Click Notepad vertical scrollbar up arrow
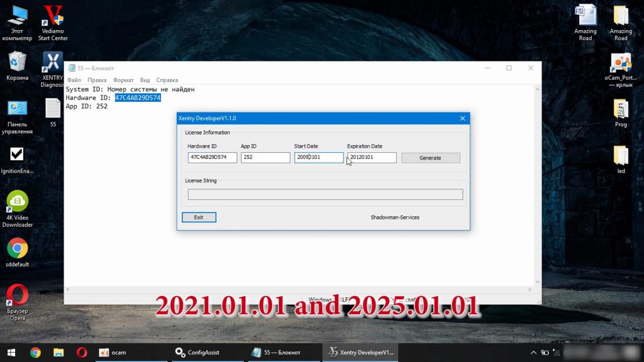Screen dimensions: 644x362 pos(537,89)
